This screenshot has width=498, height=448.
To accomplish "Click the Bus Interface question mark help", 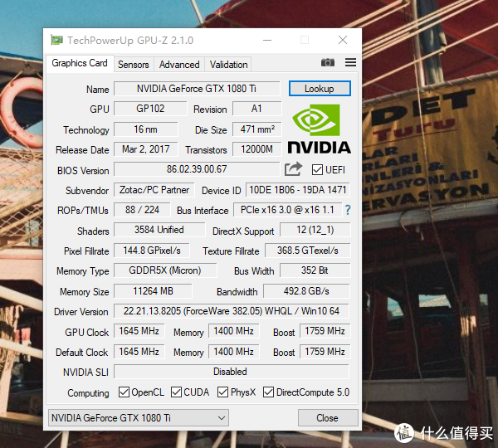I will (x=348, y=210).
